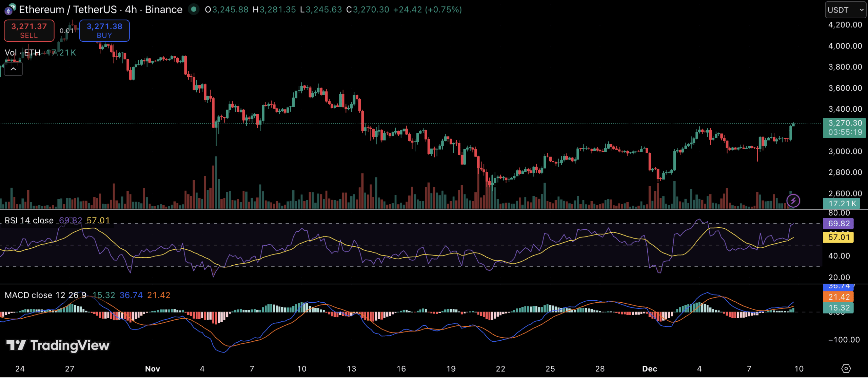Select the Vol · ETH indicator label
Image resolution: width=868 pixels, height=378 pixels.
point(22,53)
